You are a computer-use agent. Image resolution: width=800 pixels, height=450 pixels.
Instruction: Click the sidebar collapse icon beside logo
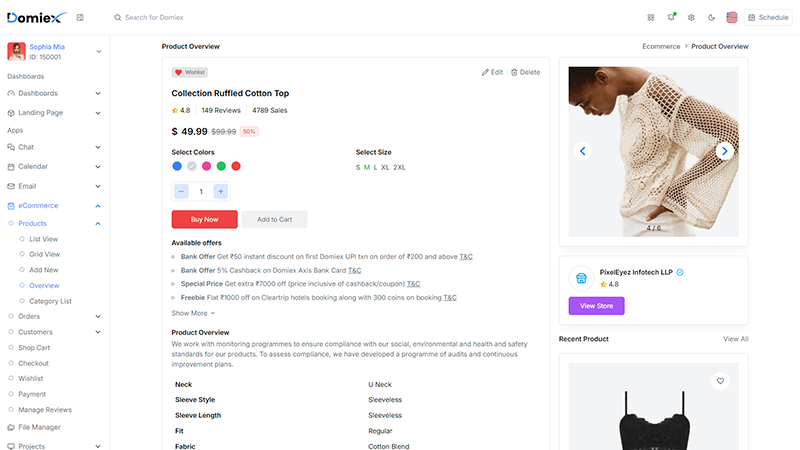(80, 17)
